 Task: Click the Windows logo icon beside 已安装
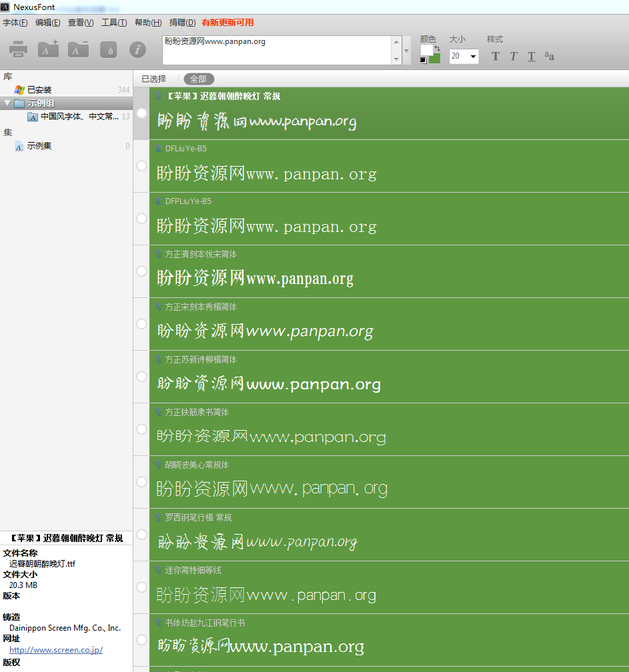[19, 89]
